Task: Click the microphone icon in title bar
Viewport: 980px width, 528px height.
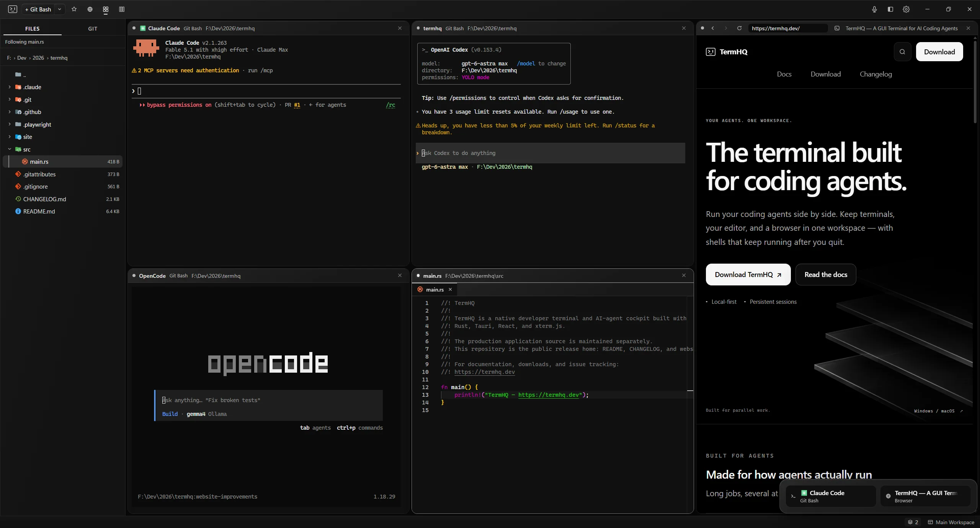Action: point(874,9)
